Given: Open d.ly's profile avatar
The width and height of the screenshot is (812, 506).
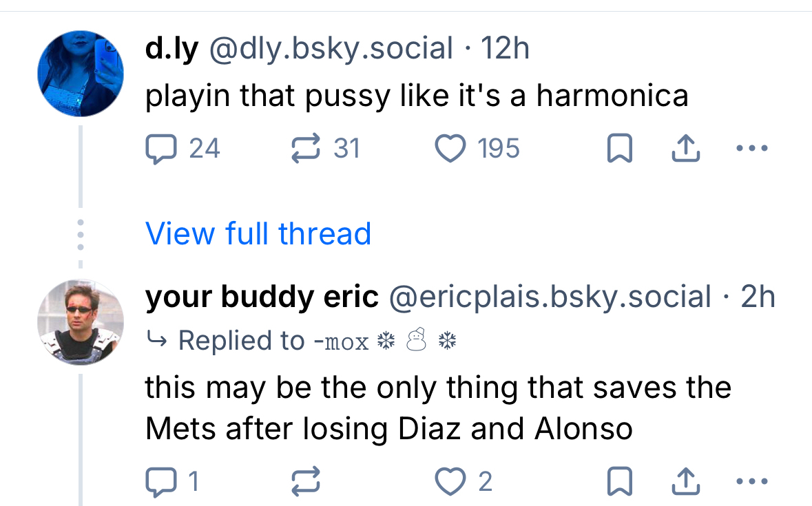Looking at the screenshot, I should (80, 72).
